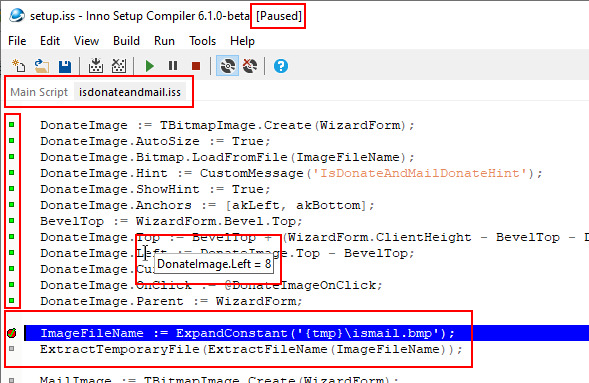The image size is (589, 383).
Task: Open the Tools menu
Action: pyautogui.click(x=202, y=41)
